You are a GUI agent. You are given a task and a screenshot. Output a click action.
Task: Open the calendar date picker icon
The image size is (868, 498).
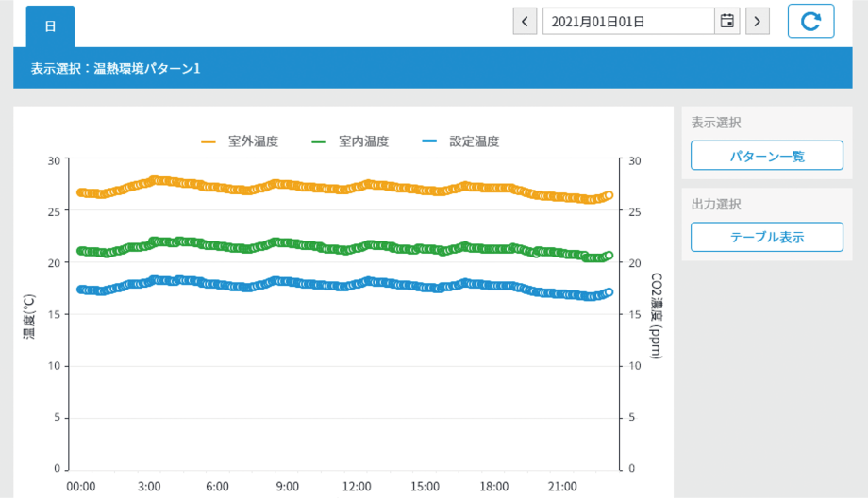click(726, 22)
